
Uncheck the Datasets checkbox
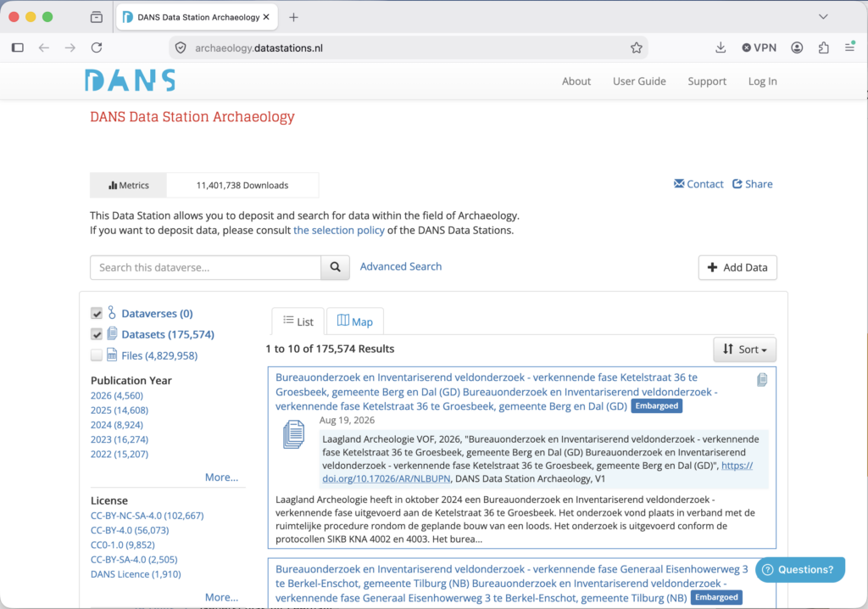pyautogui.click(x=97, y=335)
